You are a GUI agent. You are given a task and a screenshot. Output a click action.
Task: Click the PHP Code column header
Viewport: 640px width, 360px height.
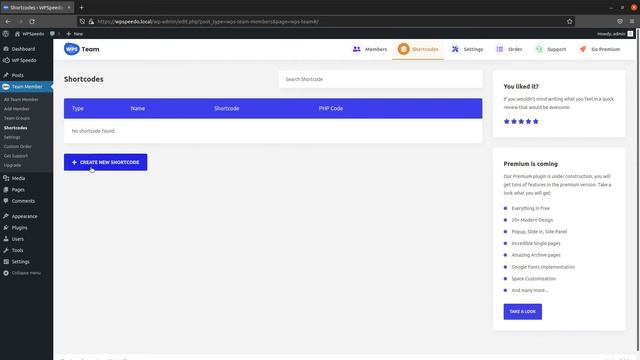[331, 109]
